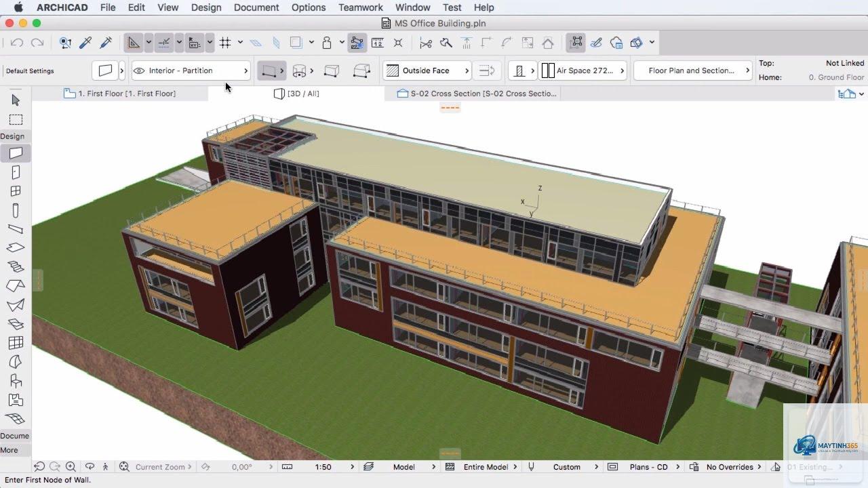Screen dimensions: 868x488
Task: Toggle the Suspend Groups icon
Action: 576,43
